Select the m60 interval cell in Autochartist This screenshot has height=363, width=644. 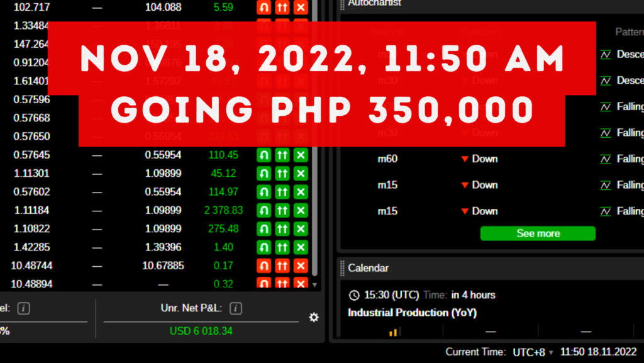[x=387, y=159]
